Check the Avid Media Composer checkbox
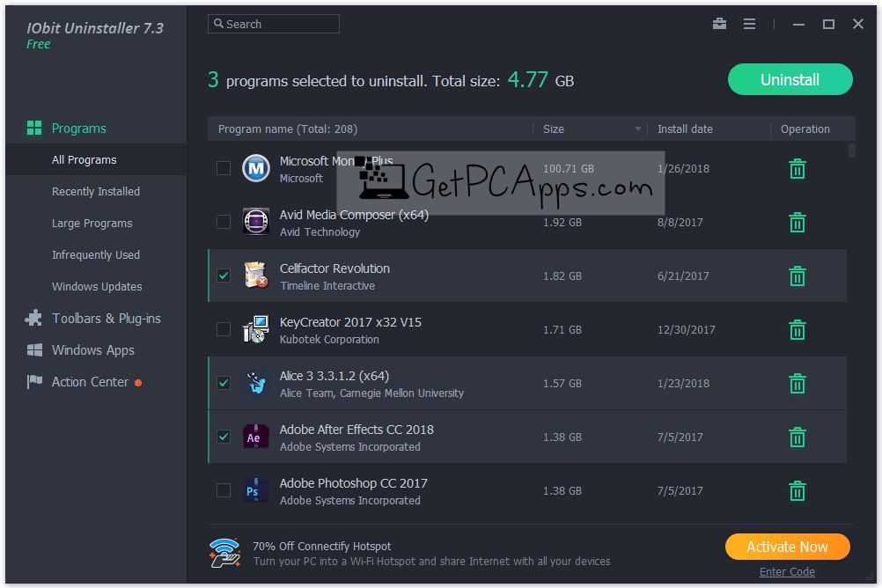Viewport: 882px width, 588px height. tap(224, 222)
